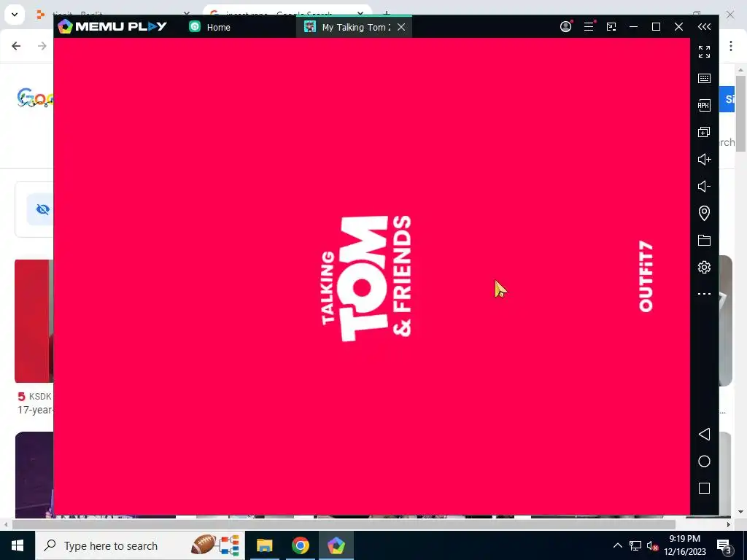Open Google Chrome from the taskbar
This screenshot has height=560, width=747.
(300, 545)
